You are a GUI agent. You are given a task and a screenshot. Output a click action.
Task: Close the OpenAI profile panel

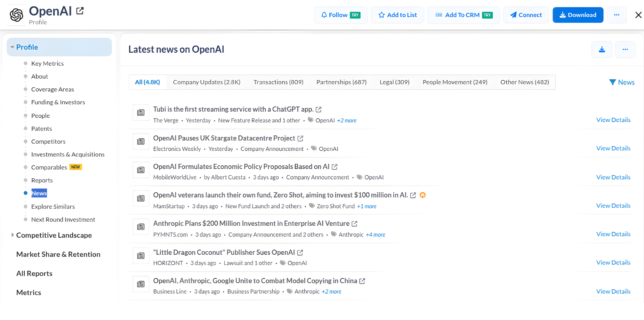638,15
